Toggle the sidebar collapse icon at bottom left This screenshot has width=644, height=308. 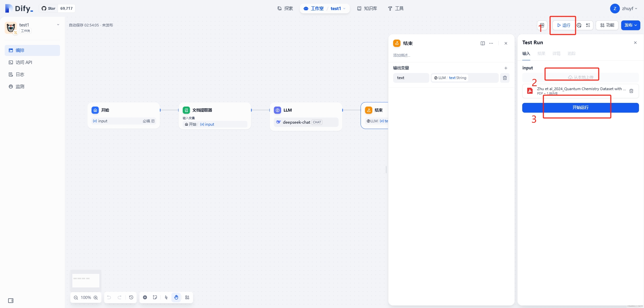coord(11,301)
